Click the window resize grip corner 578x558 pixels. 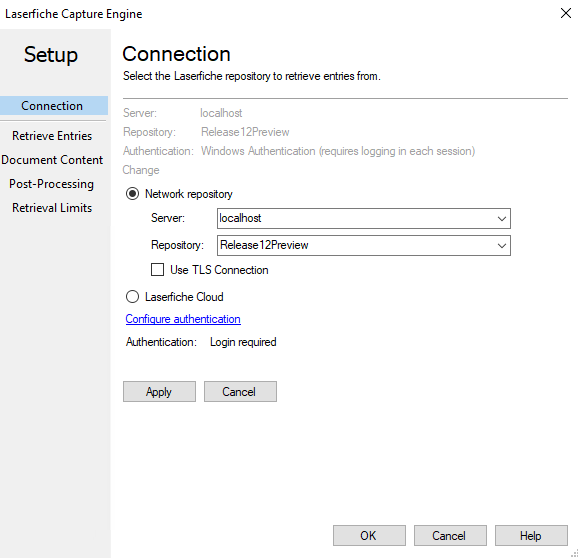coord(574,553)
